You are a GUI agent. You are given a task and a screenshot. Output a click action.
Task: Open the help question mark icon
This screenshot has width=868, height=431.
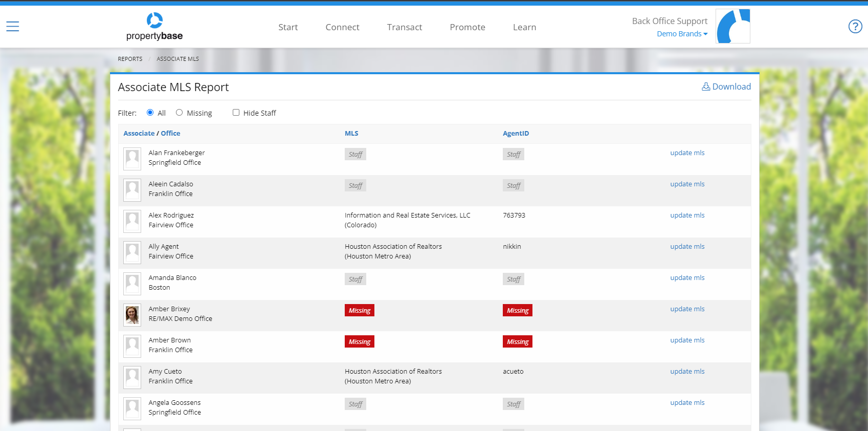pos(855,26)
